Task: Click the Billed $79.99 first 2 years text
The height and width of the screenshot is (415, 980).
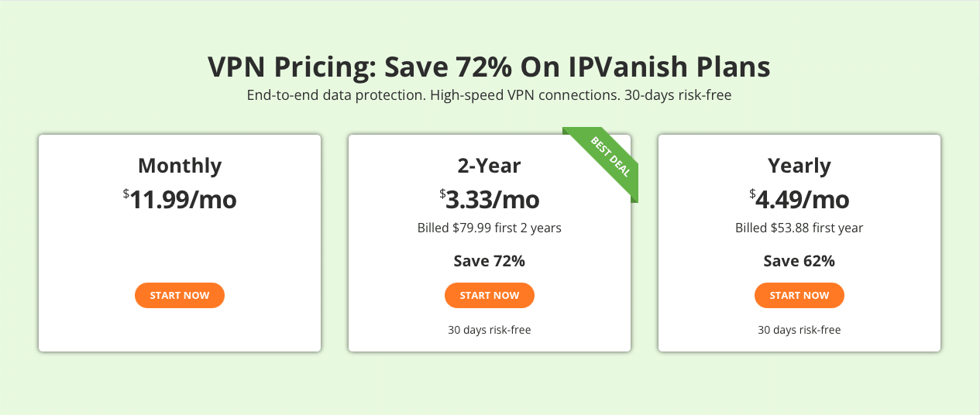Action: [x=490, y=228]
